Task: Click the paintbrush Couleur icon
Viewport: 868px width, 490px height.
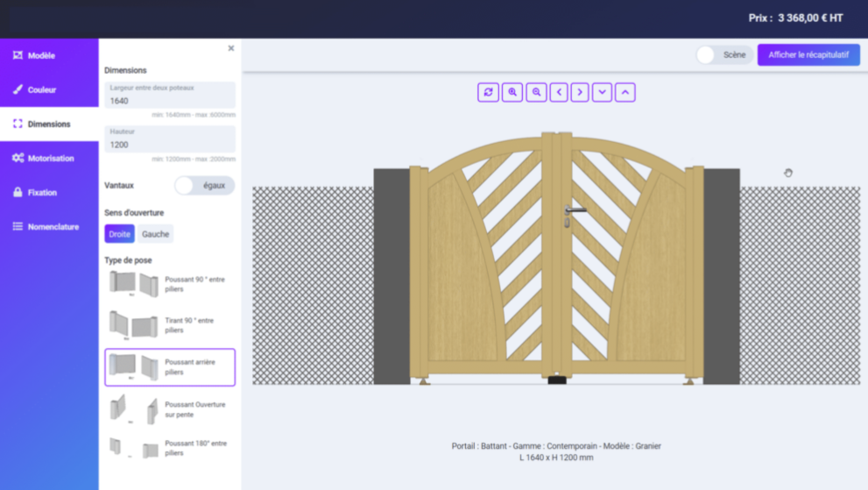Action: click(18, 89)
